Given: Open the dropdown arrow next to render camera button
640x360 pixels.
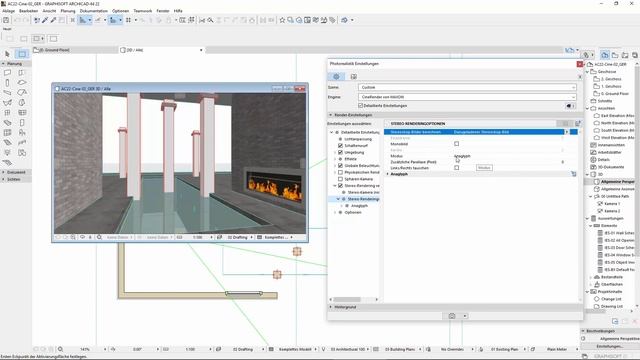Looking at the screenshot, I should point(464,316).
